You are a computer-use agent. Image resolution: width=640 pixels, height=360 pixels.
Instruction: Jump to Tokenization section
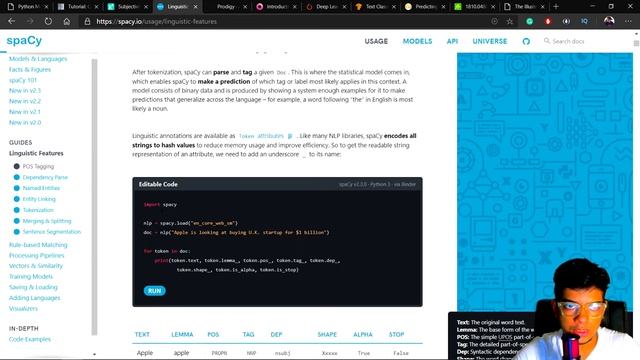point(38,210)
